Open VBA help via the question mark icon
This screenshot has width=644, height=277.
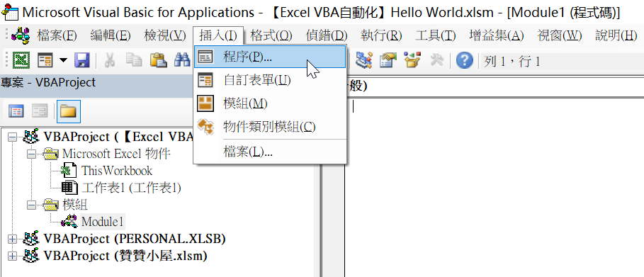tap(465, 61)
